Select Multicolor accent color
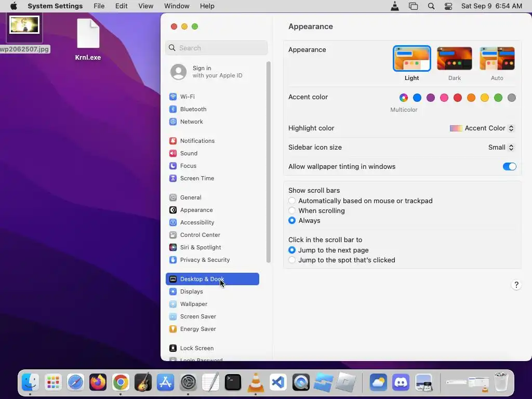Viewport: 532px width, 399px height. [x=403, y=98]
